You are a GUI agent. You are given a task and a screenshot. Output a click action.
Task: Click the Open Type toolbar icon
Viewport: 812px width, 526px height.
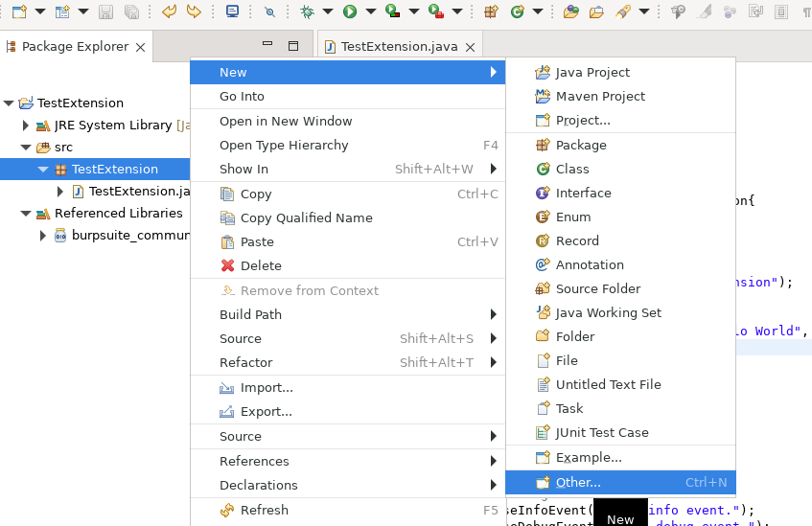pos(570,11)
